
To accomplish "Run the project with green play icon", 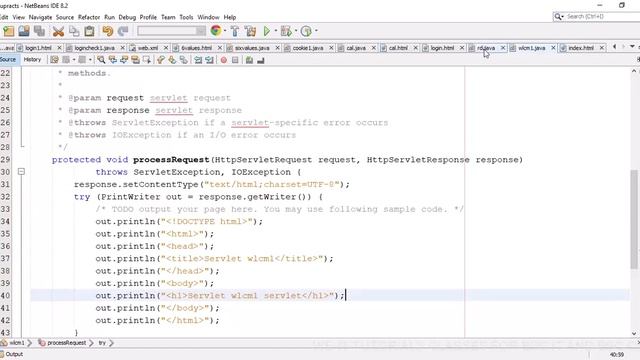I will [x=267, y=31].
